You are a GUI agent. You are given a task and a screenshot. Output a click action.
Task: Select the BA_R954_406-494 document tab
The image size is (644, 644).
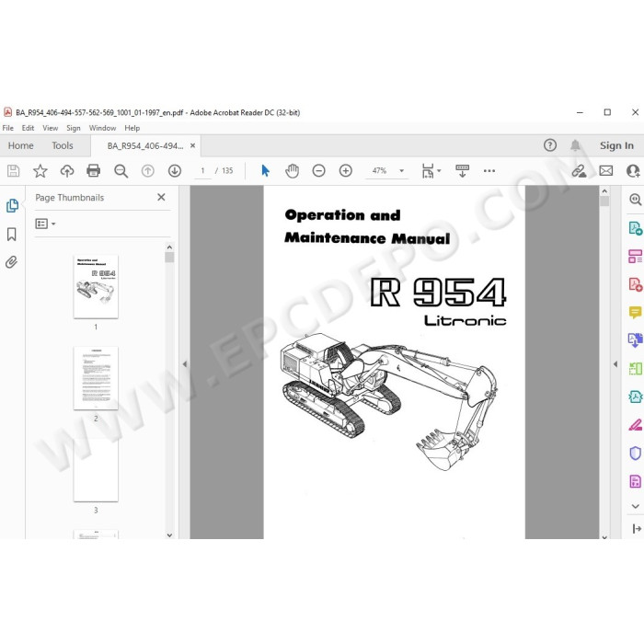click(145, 145)
